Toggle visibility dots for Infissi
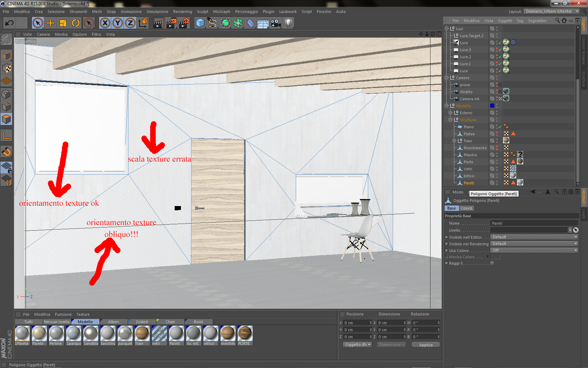Viewport: 588px width, 368px height. tap(497, 176)
